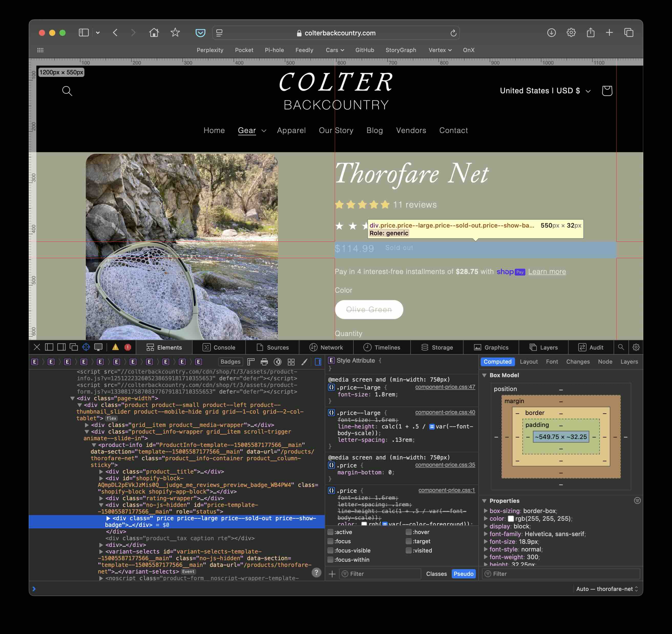Click the Badges button in DOM toolbar
The height and width of the screenshot is (634, 672).
[230, 362]
